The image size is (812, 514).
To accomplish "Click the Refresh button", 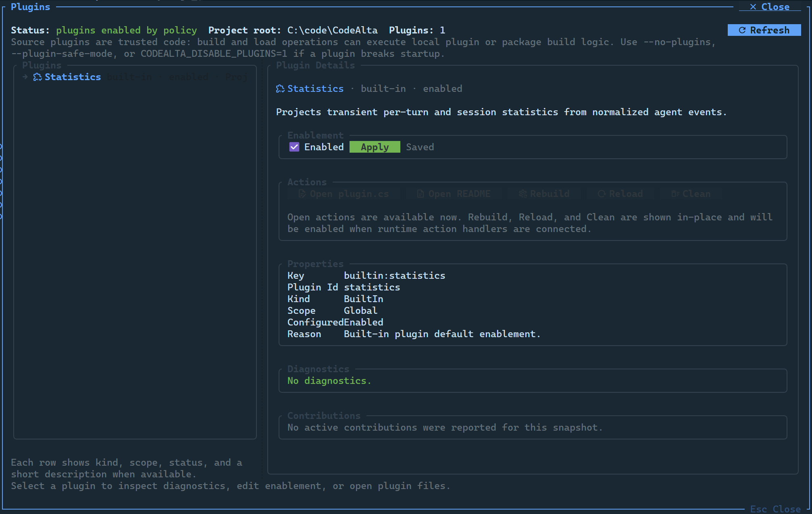I will (x=764, y=30).
